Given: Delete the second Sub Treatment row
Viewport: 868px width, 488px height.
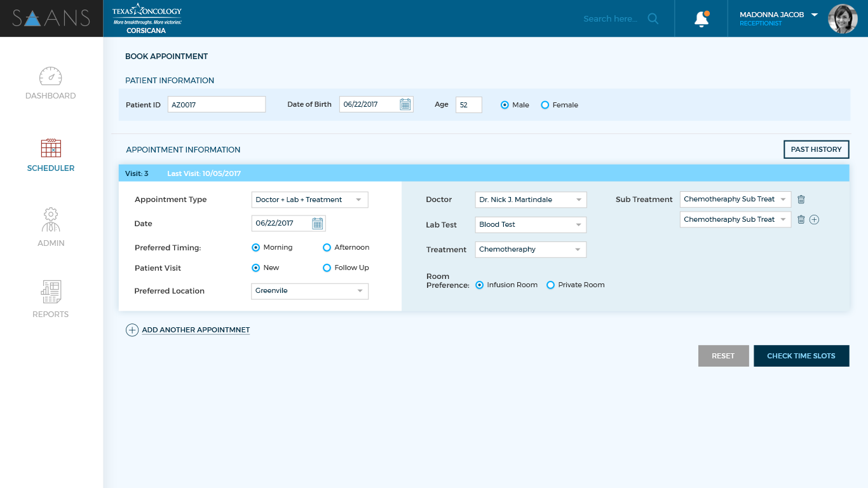Looking at the screenshot, I should click(x=801, y=220).
